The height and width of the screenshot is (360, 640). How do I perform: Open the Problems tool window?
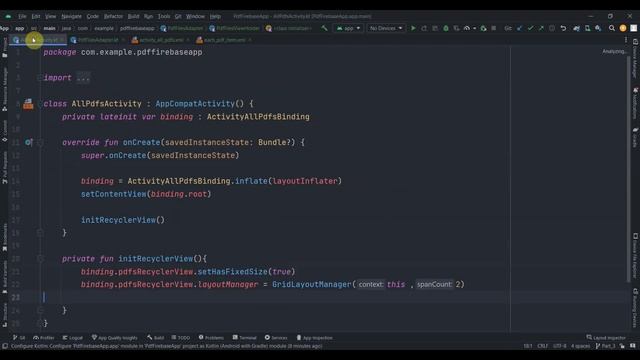(211, 338)
